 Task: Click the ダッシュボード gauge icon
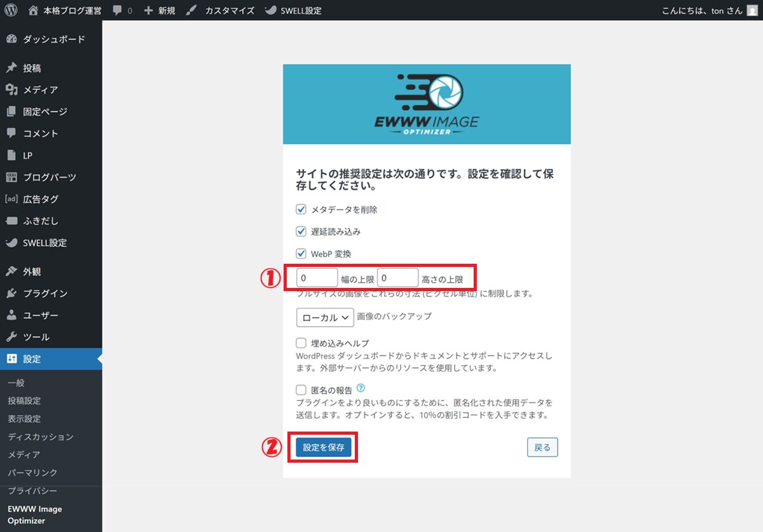(x=11, y=39)
